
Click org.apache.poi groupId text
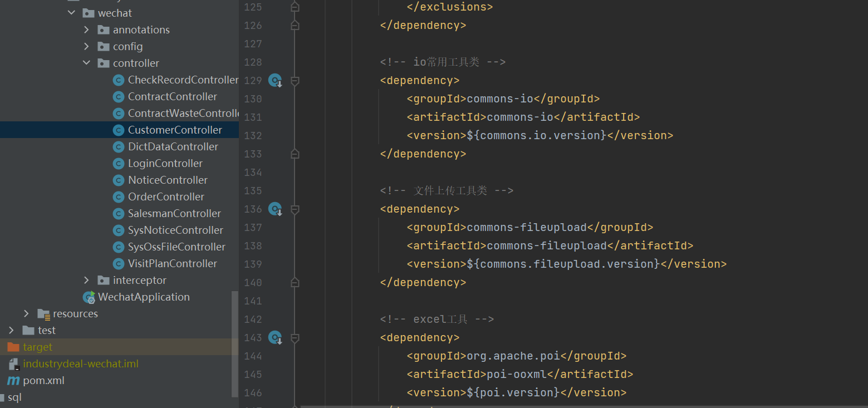[x=513, y=356]
